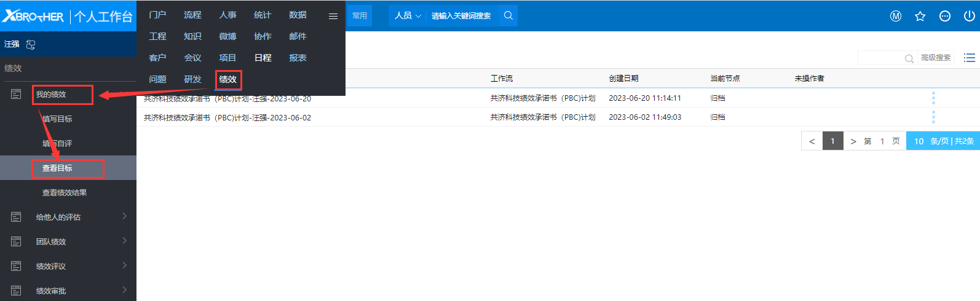Click the power logout icon

coord(969,17)
